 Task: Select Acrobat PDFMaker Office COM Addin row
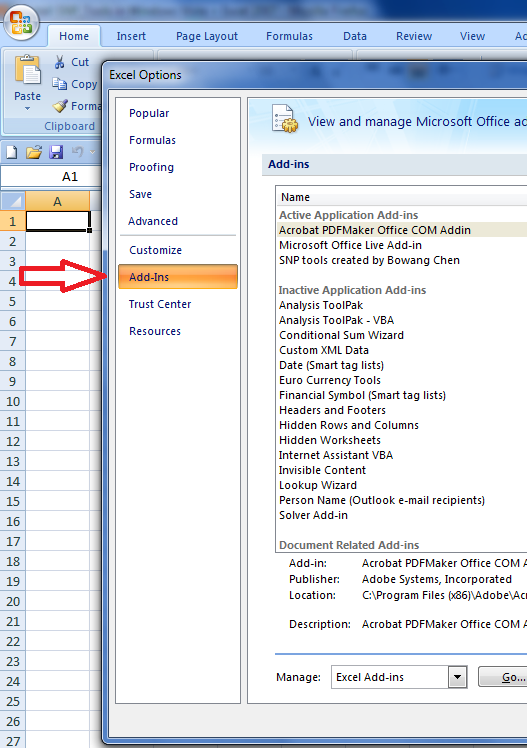[402, 230]
